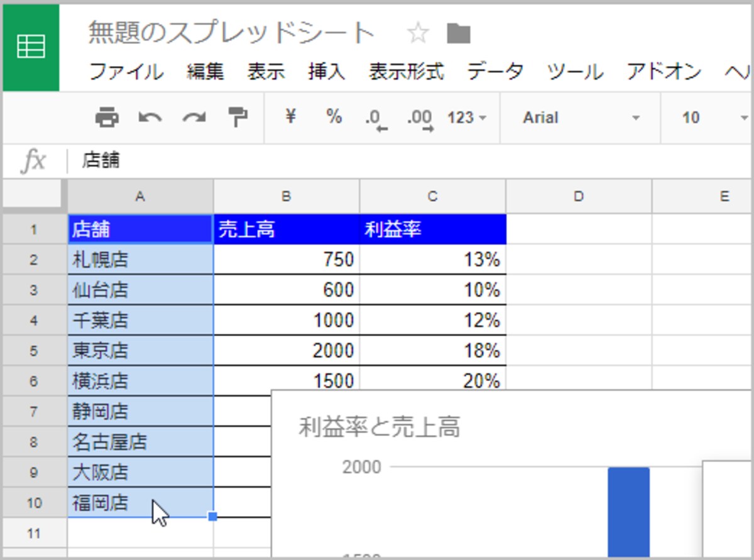Click the 大阪店 cell

pos(141,473)
